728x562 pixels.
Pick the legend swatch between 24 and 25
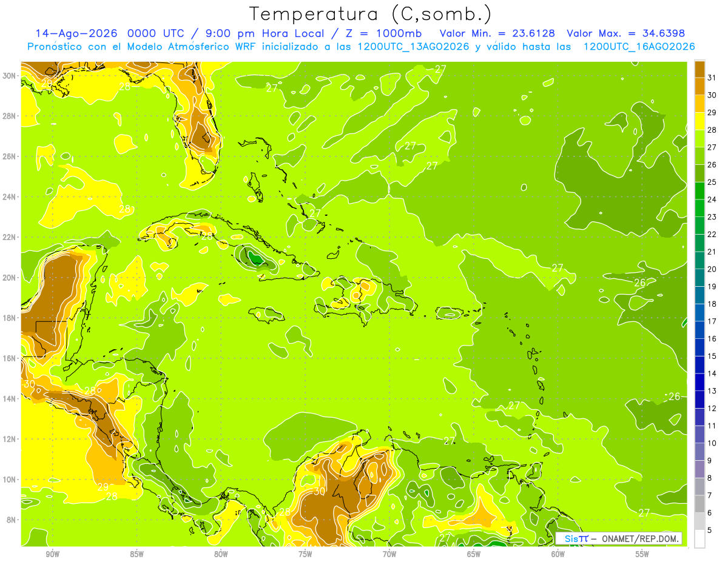699,191
